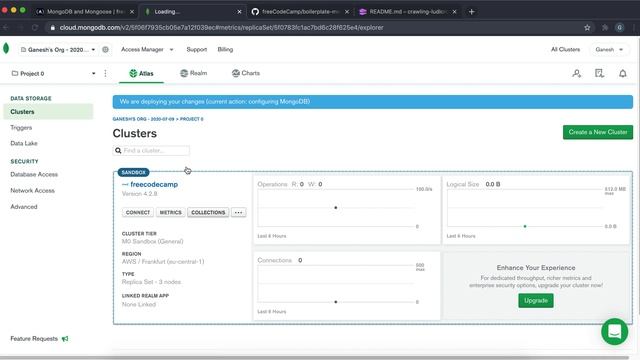Click the browser reload button
The image size is (640, 360).
click(35, 27)
